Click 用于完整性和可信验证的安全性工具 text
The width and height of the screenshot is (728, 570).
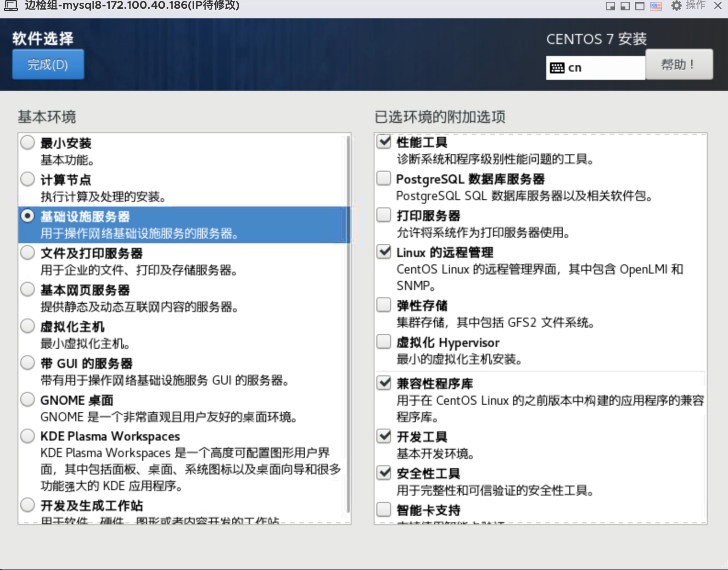point(495,491)
